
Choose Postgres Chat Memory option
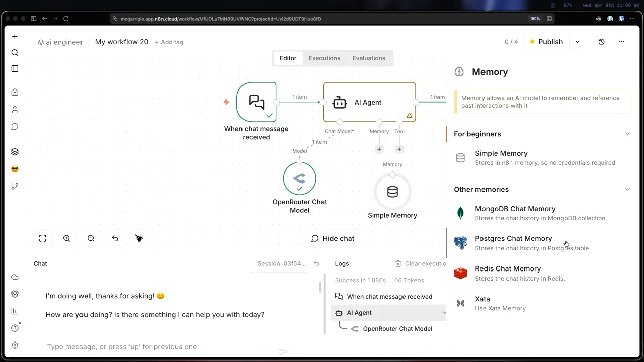click(542, 243)
